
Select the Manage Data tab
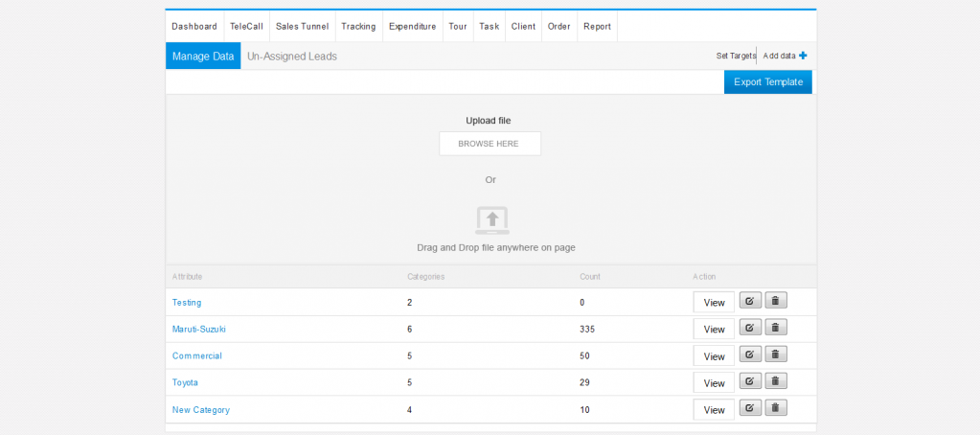pyautogui.click(x=203, y=57)
